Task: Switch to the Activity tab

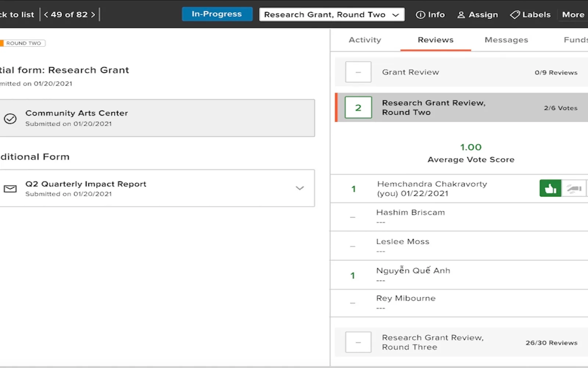Action: point(365,40)
